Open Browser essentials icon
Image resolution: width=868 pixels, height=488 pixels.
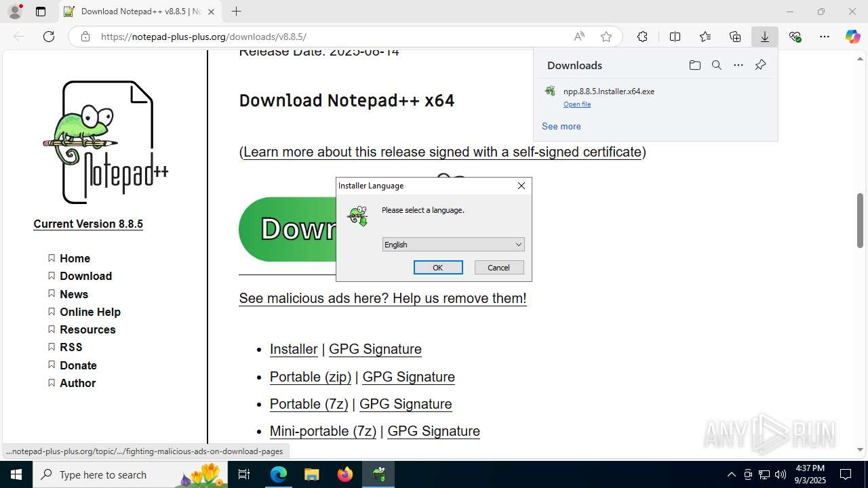tap(795, 37)
